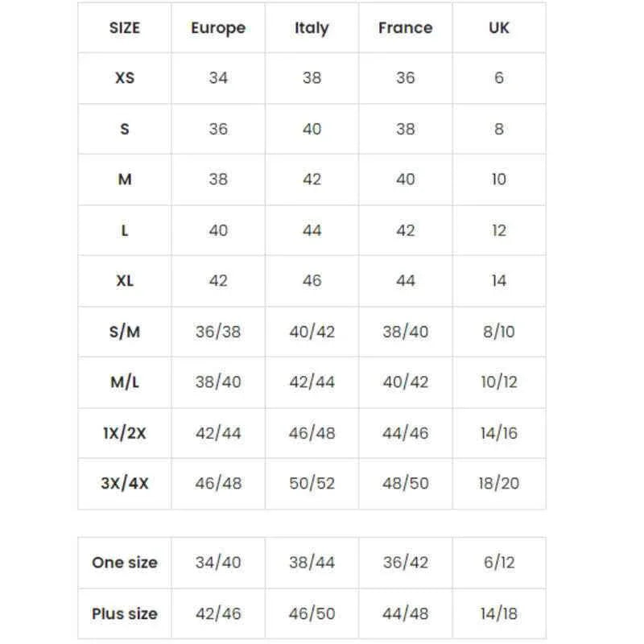Select France value 36/42 for One size
This screenshot has width=644, height=644.
405,563
